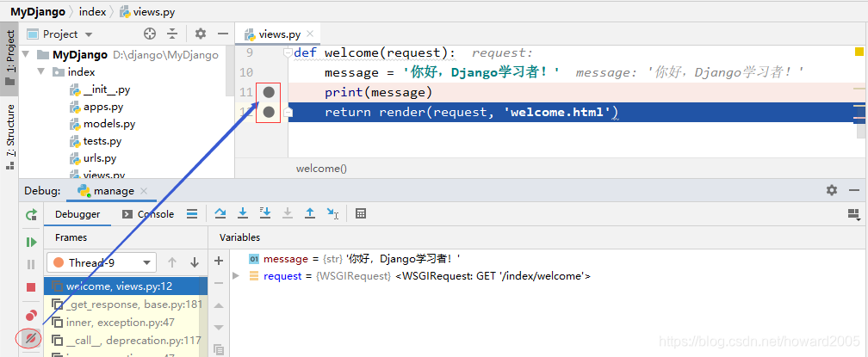Click the Run to Cursor icon
868x357 pixels.
click(332, 213)
